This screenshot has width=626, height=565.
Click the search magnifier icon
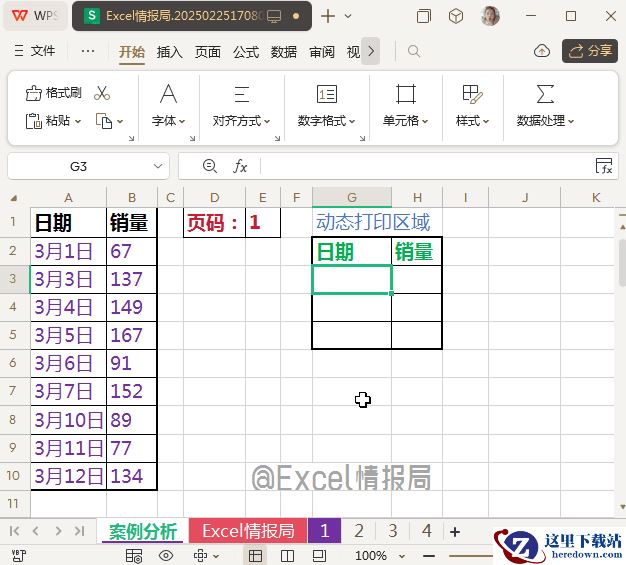point(414,51)
